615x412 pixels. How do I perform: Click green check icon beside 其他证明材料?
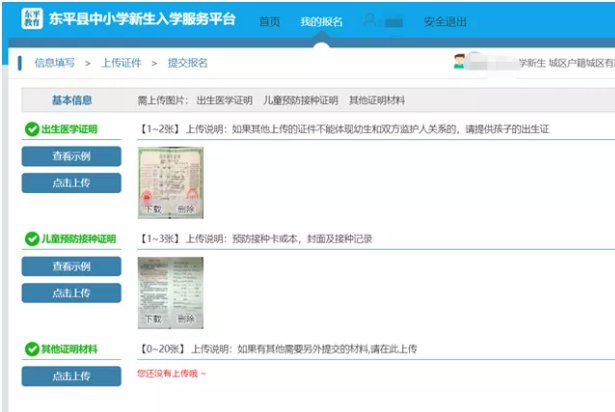[x=31, y=349]
